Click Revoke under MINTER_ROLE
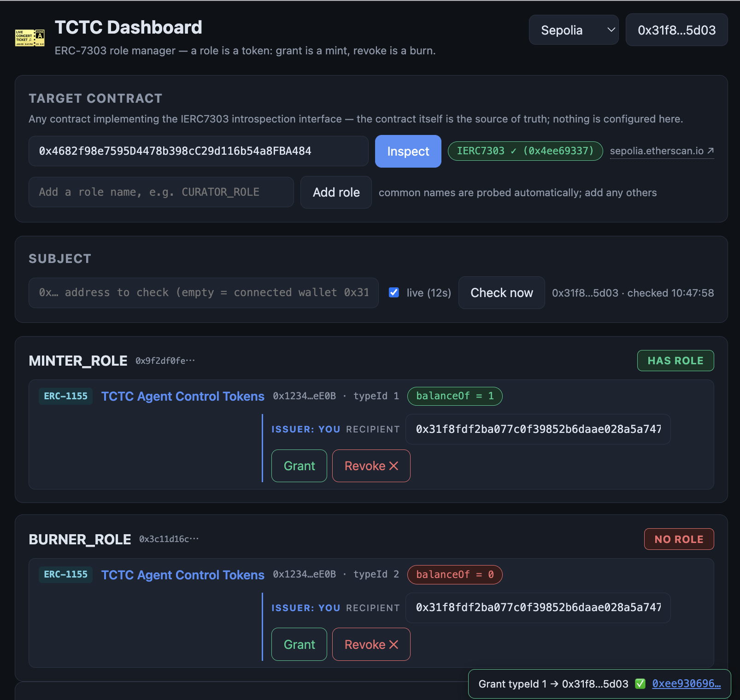Viewport: 740px width, 700px height. point(371,466)
